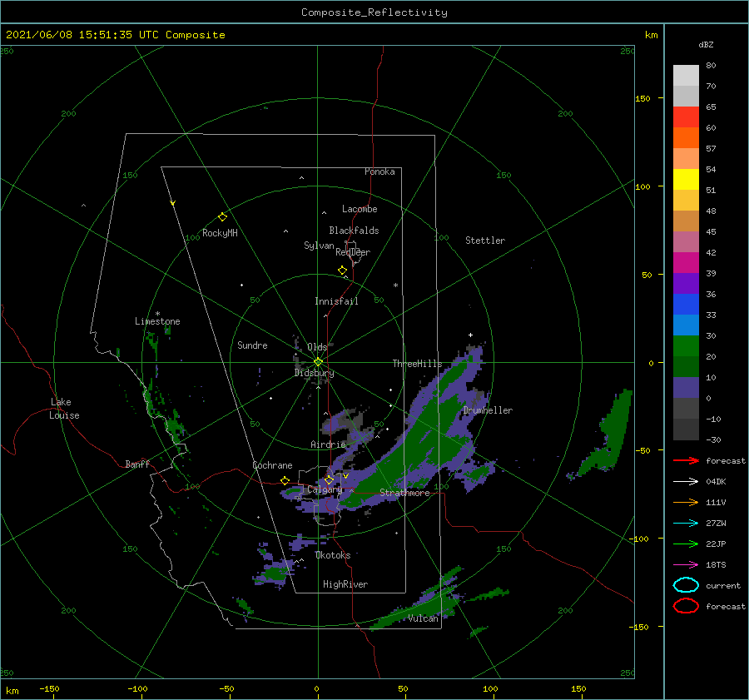Viewport: 749px width, 700px height.
Task: Click the 04DK legend label
Action: [x=716, y=482]
